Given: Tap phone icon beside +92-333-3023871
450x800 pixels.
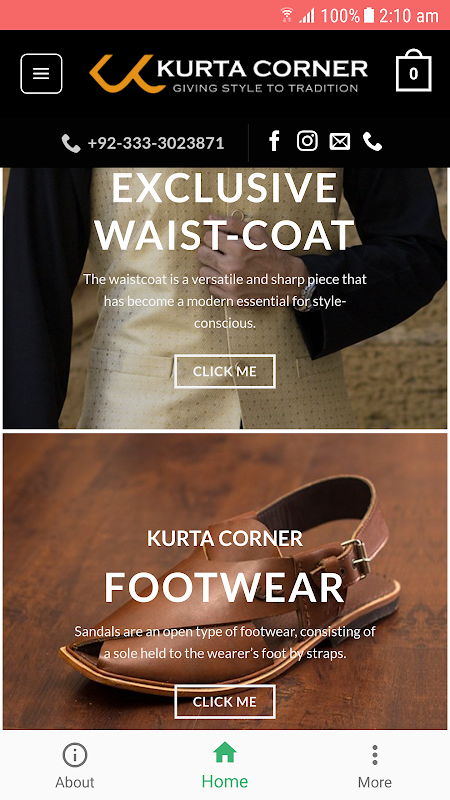Looking at the screenshot, I should 71,143.
